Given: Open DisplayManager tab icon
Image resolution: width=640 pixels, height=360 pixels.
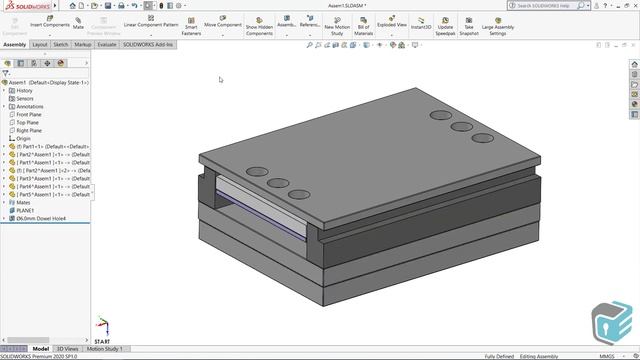Looking at the screenshot, I should click(x=61, y=63).
